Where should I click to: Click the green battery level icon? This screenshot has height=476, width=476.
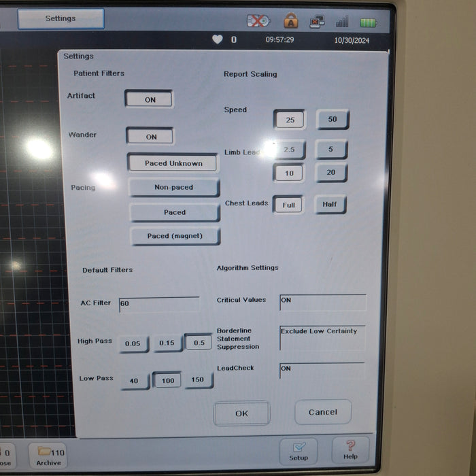click(x=369, y=22)
